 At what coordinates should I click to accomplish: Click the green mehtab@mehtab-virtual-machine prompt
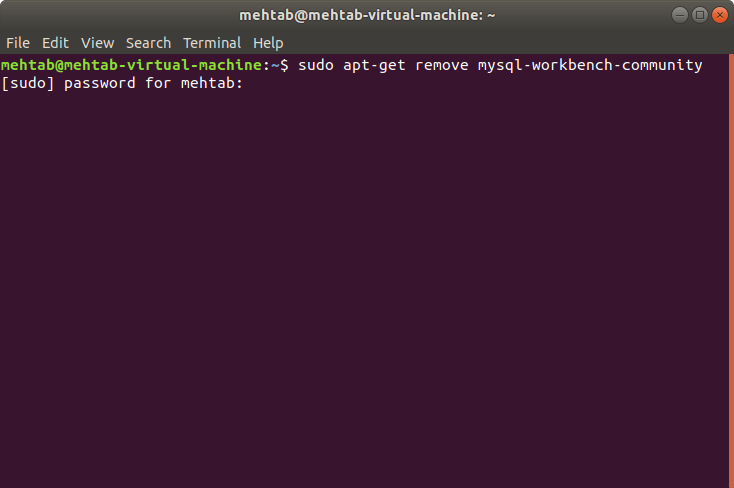[132, 65]
